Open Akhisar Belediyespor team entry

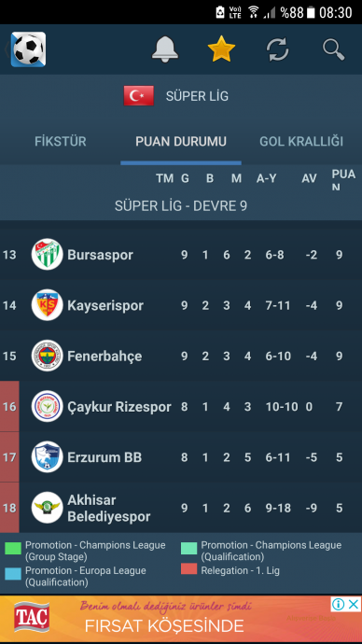pyautogui.click(x=181, y=508)
